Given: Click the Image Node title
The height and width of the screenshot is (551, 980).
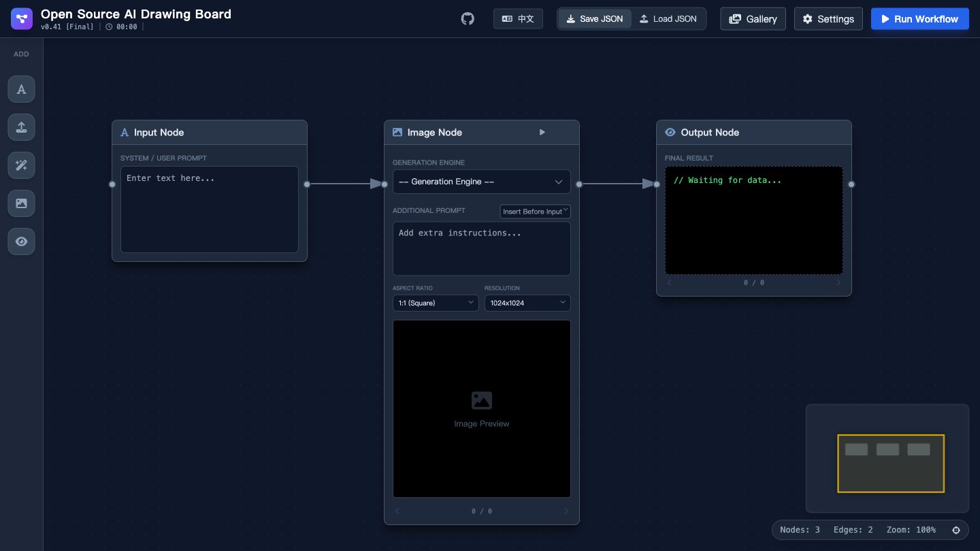Looking at the screenshot, I should [435, 133].
